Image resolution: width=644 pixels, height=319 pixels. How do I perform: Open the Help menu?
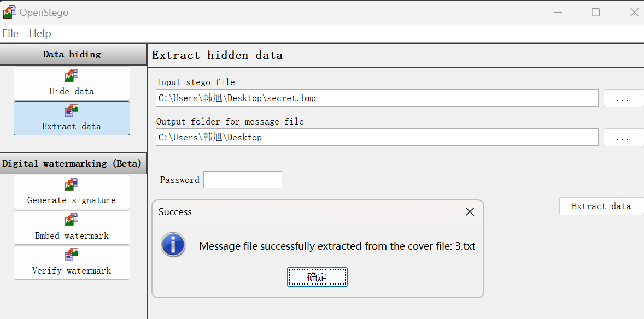(40, 33)
